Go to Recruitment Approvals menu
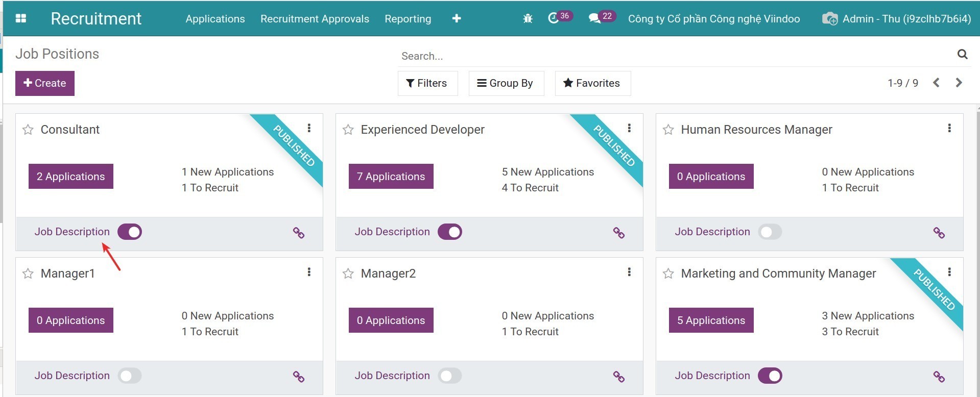This screenshot has width=980, height=397. click(315, 19)
